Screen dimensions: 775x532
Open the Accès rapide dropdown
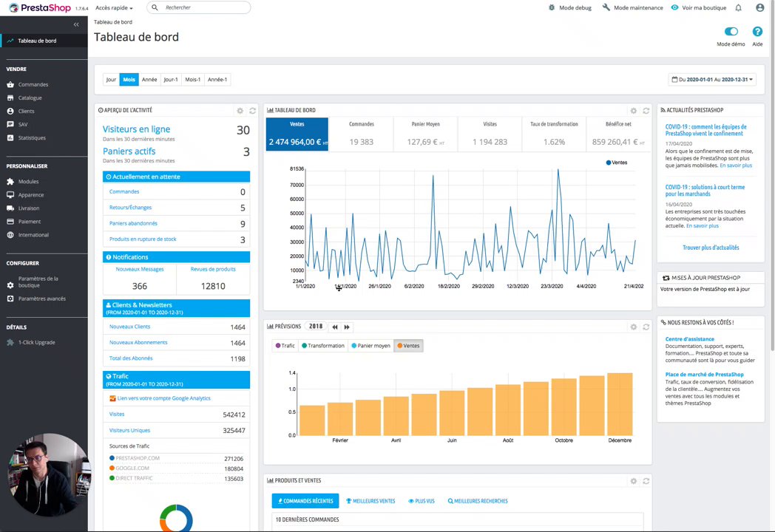point(114,8)
